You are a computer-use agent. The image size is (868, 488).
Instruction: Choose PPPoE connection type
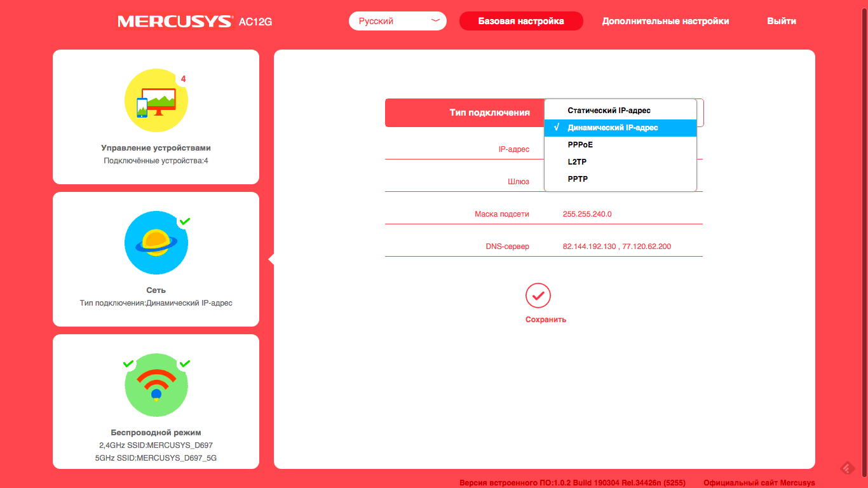(x=580, y=145)
